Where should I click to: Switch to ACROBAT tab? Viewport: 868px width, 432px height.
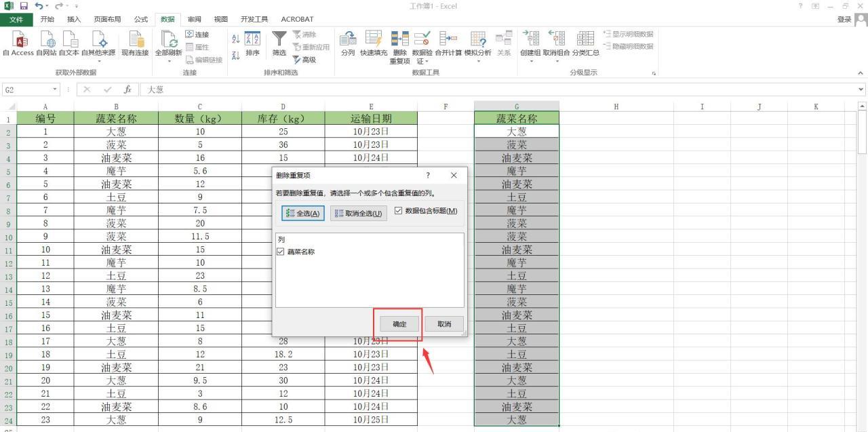(297, 19)
